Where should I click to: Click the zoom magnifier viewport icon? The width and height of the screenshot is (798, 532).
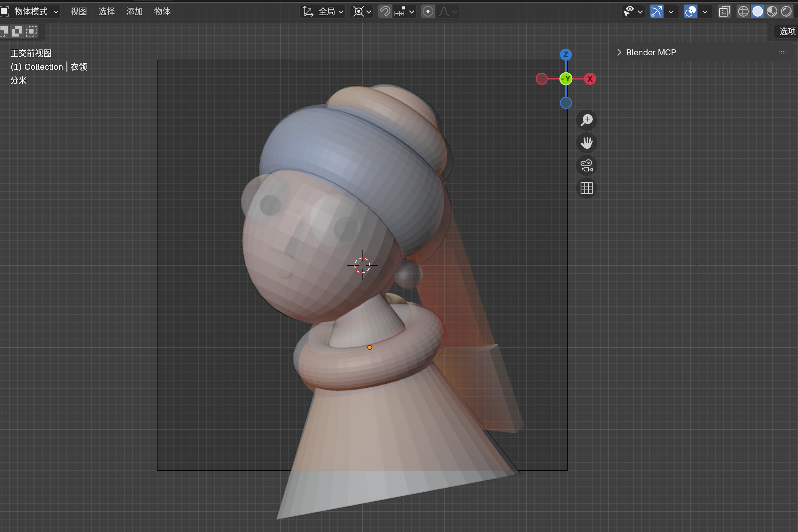tap(586, 120)
